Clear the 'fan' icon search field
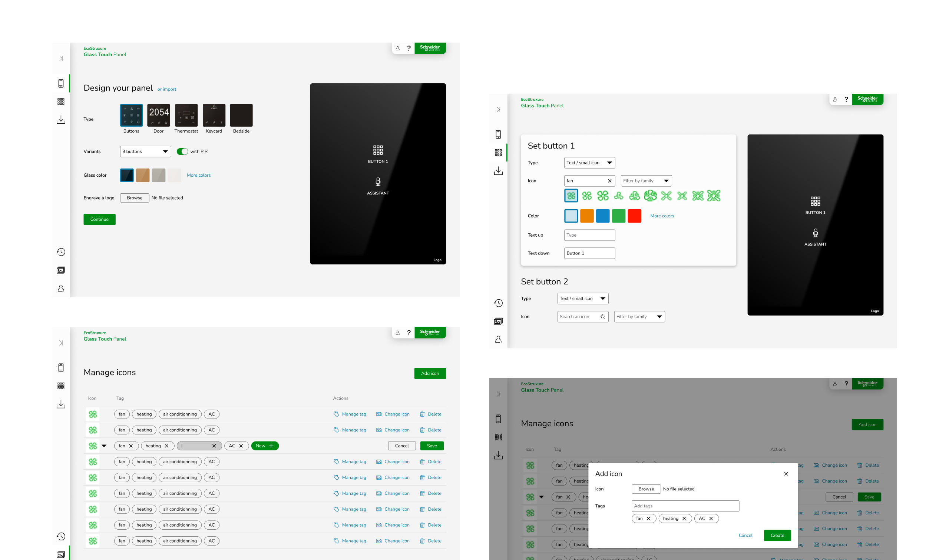 coord(609,181)
